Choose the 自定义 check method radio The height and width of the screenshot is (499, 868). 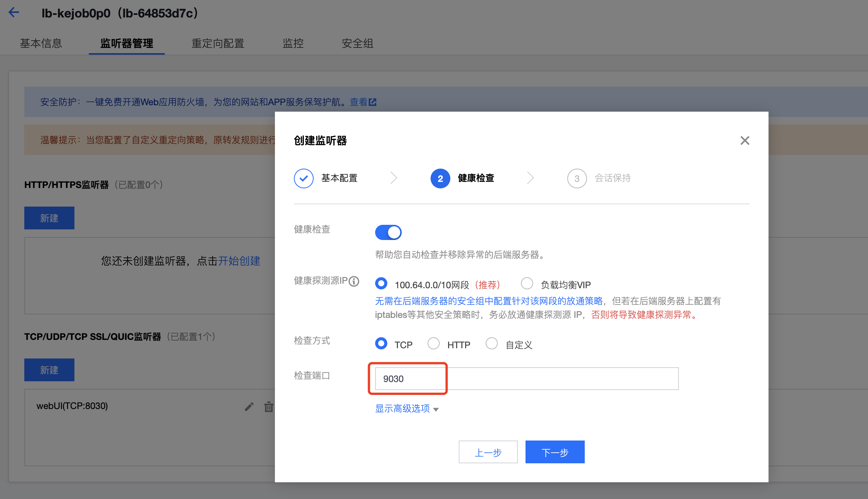click(x=492, y=344)
